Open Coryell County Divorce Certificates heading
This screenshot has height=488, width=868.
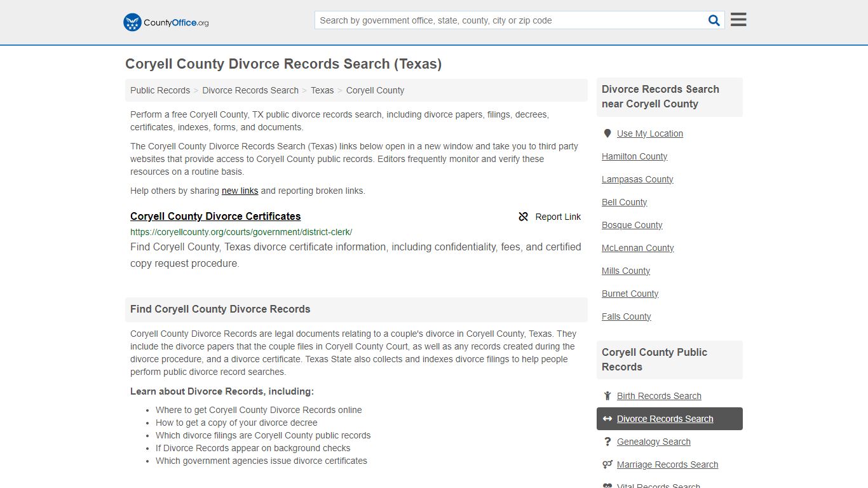click(x=215, y=217)
